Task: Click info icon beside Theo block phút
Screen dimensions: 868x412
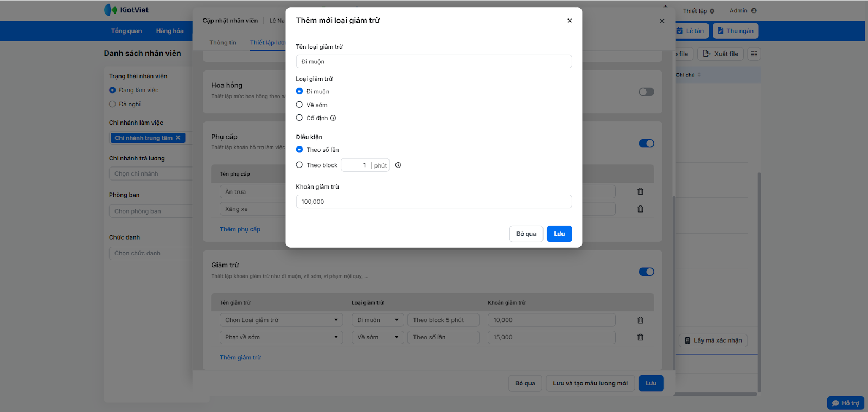Action: click(x=398, y=165)
